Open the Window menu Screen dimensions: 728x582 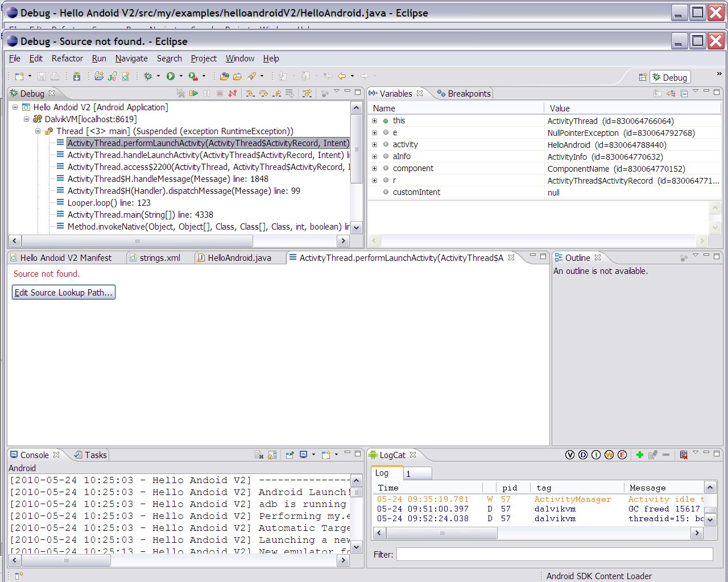240,59
